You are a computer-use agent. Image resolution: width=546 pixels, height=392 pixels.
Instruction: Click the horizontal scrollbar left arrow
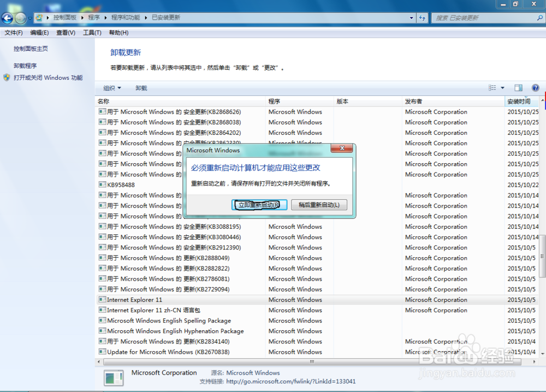pos(99,362)
